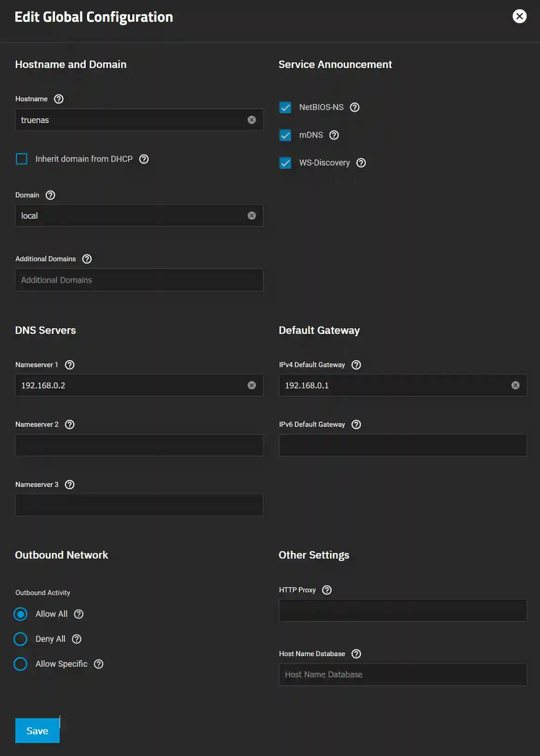The width and height of the screenshot is (540, 756).
Task: Select the Allow Specific radio button
Action: 20,664
